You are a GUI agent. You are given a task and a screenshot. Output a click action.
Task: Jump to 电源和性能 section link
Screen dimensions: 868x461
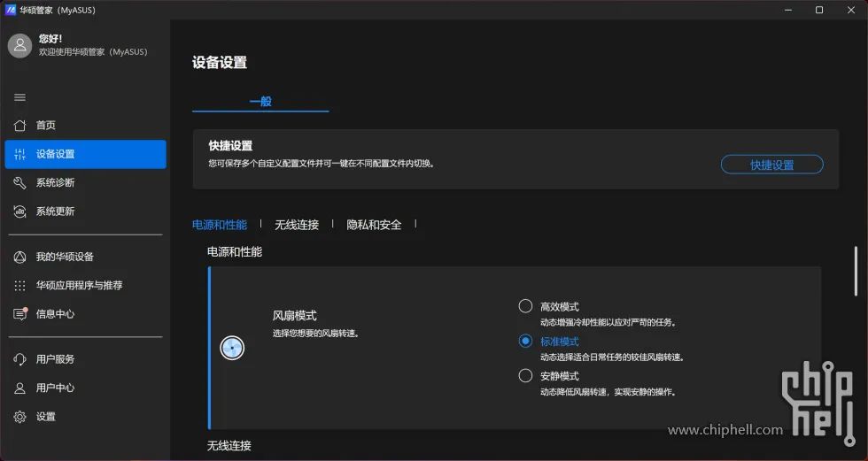coord(220,225)
